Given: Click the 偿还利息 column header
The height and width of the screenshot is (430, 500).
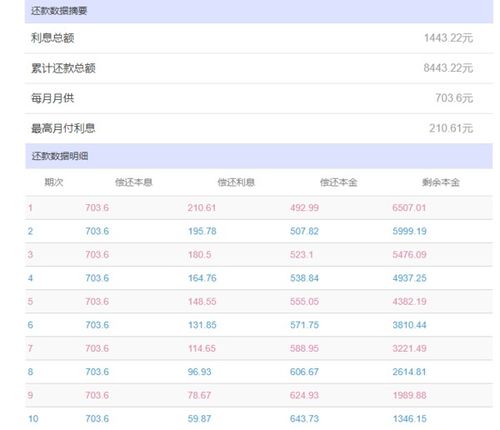Looking at the screenshot, I should click(x=236, y=182).
